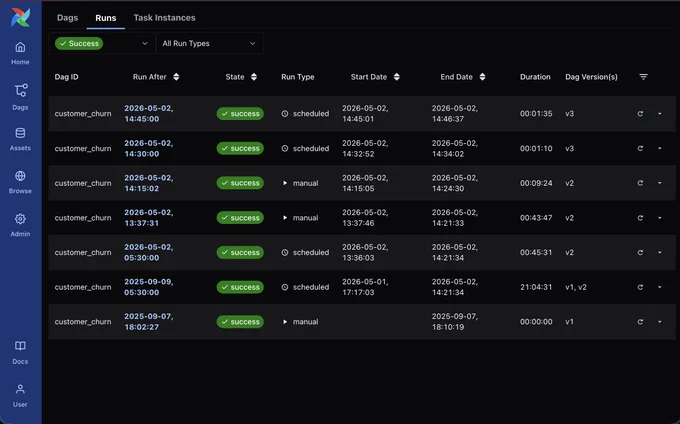Go to Home in sidebar
Viewport: 680px width, 424px height.
(x=20, y=53)
